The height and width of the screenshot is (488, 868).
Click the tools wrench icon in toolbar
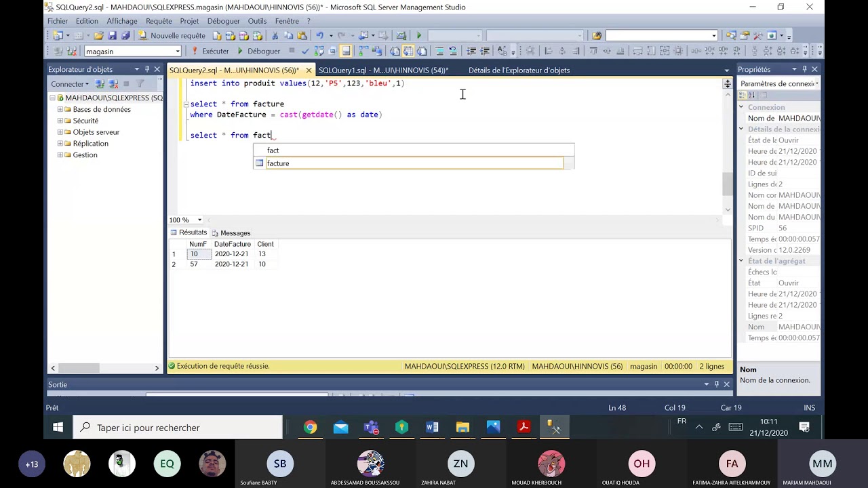tap(757, 35)
